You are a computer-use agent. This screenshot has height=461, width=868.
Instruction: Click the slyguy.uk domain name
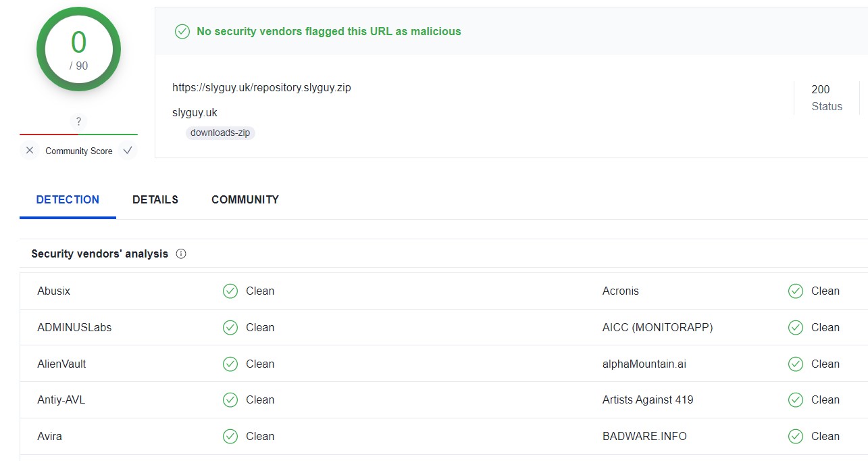195,112
